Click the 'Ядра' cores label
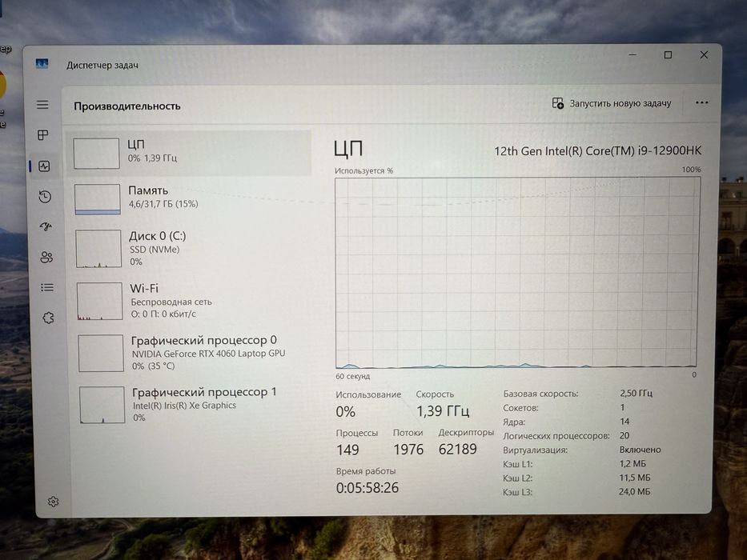Viewport: 747px width, 560px height. tap(514, 422)
